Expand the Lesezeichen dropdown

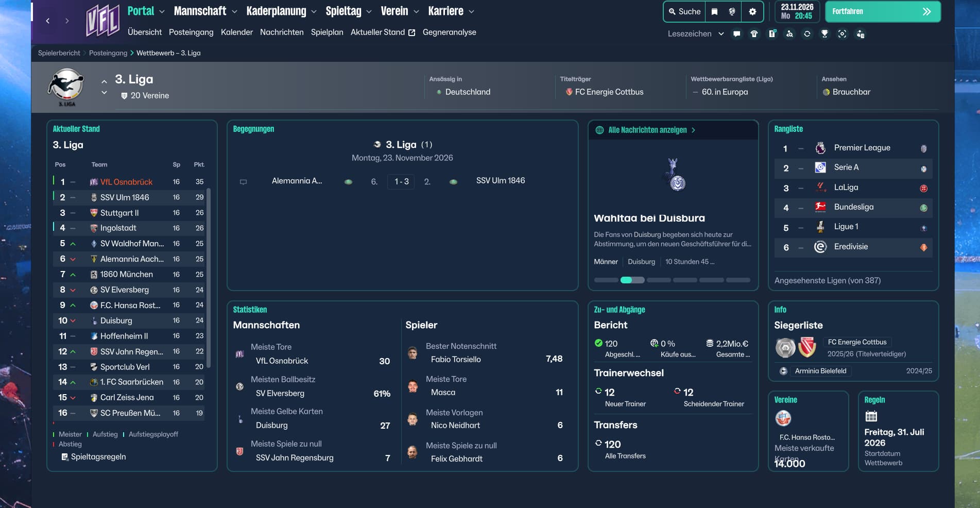pos(721,34)
